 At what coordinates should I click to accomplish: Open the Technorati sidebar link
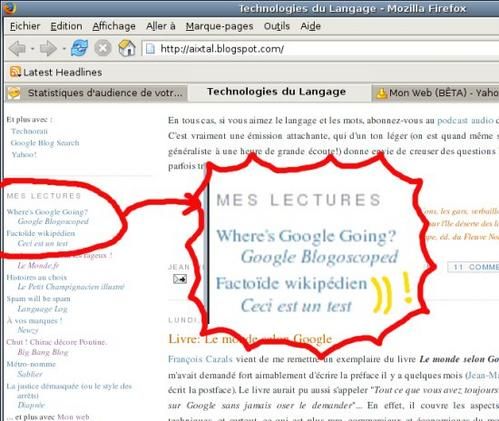[x=29, y=131]
